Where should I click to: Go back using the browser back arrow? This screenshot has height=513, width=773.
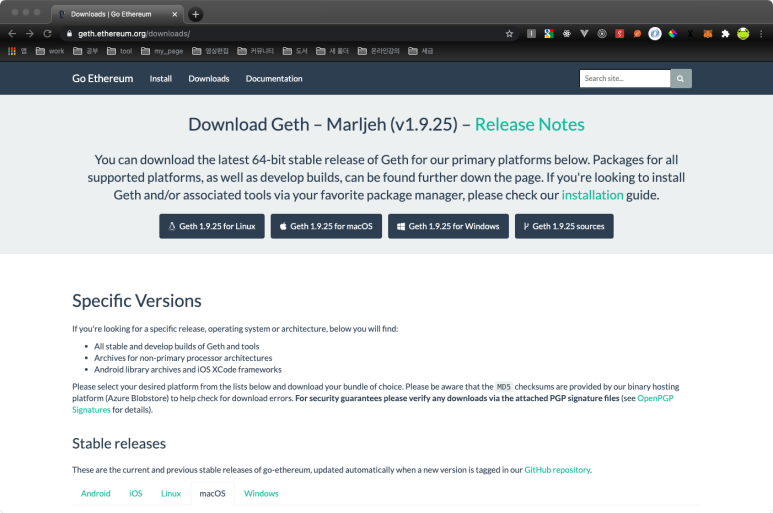(12, 34)
